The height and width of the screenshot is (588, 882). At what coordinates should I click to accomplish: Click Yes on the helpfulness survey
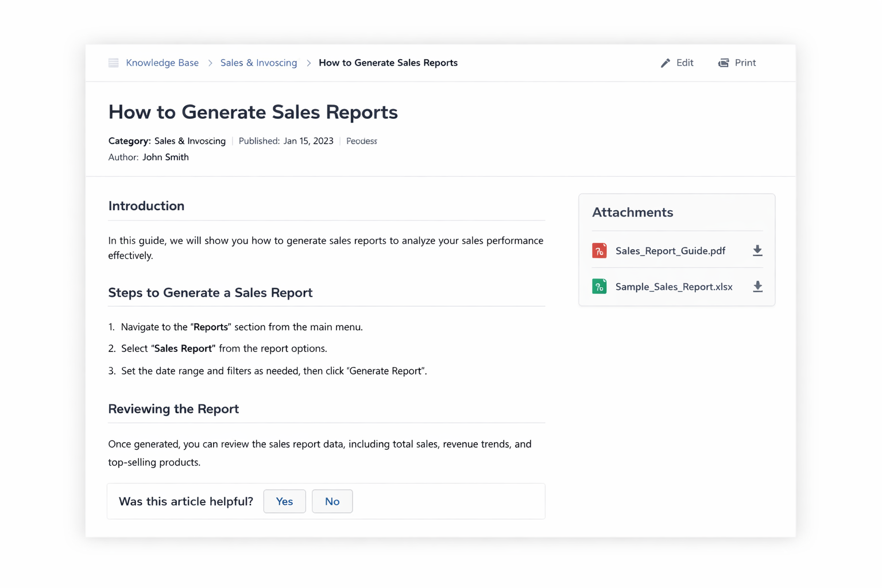click(284, 501)
